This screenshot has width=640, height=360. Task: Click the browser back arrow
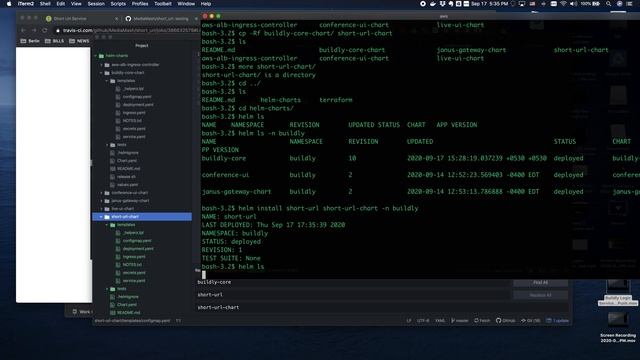23,30
